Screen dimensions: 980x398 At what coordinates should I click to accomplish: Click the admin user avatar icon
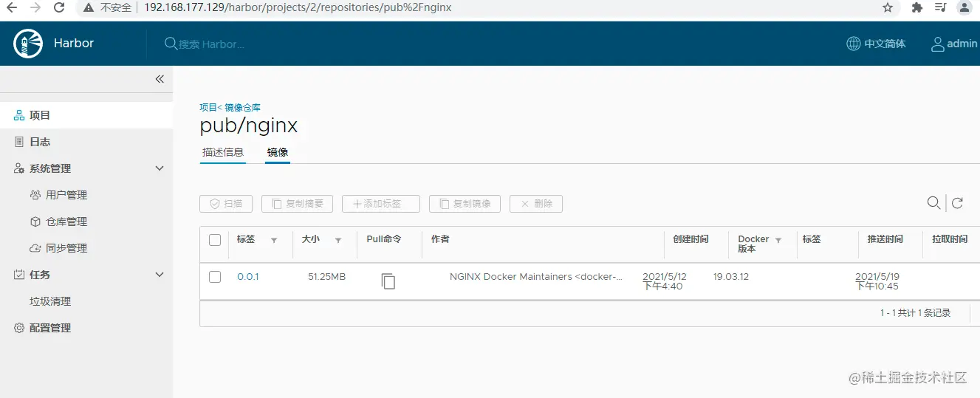click(938, 44)
